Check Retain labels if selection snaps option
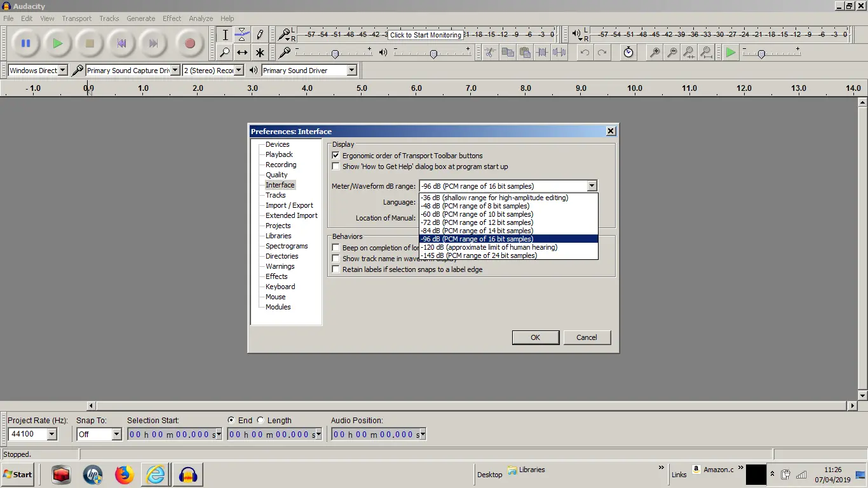 pyautogui.click(x=336, y=269)
